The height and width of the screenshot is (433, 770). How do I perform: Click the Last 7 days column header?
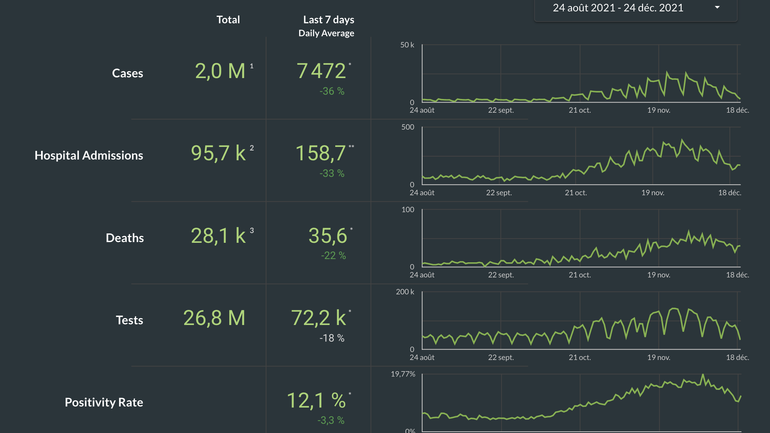[328, 19]
